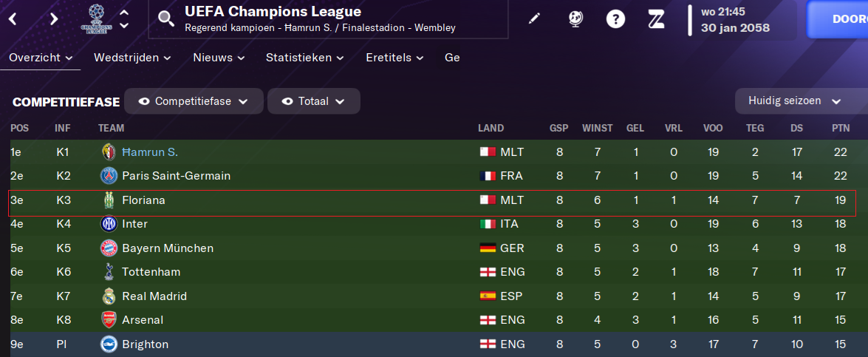This screenshot has height=357, width=868.
Task: Click the globe head icon
Action: point(575,18)
